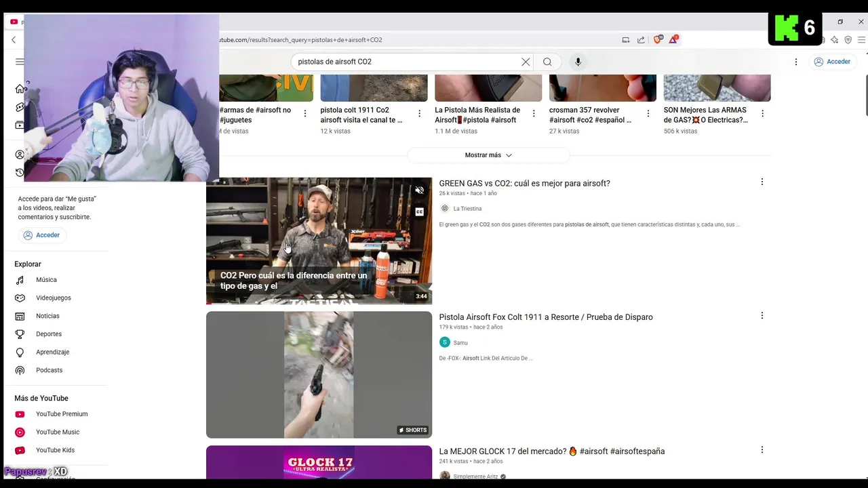Unmute the GREEN GAS video preview
The image size is (868, 488).
click(x=419, y=190)
